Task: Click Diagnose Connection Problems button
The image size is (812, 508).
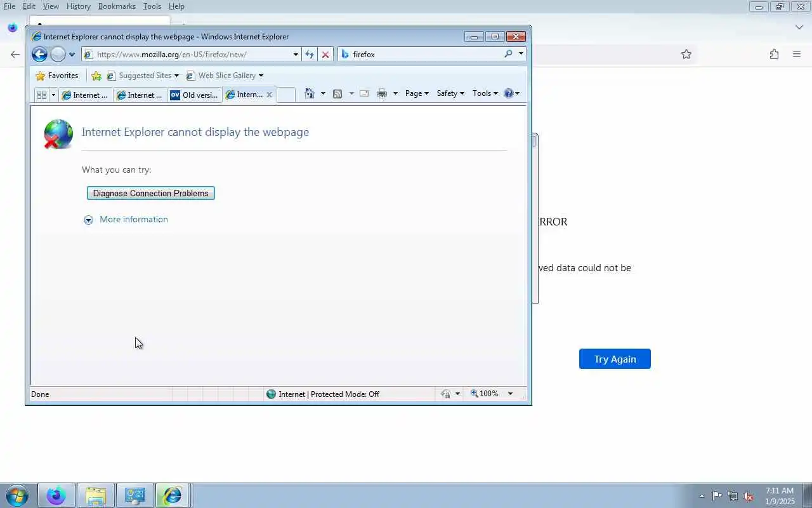Action: point(151,193)
